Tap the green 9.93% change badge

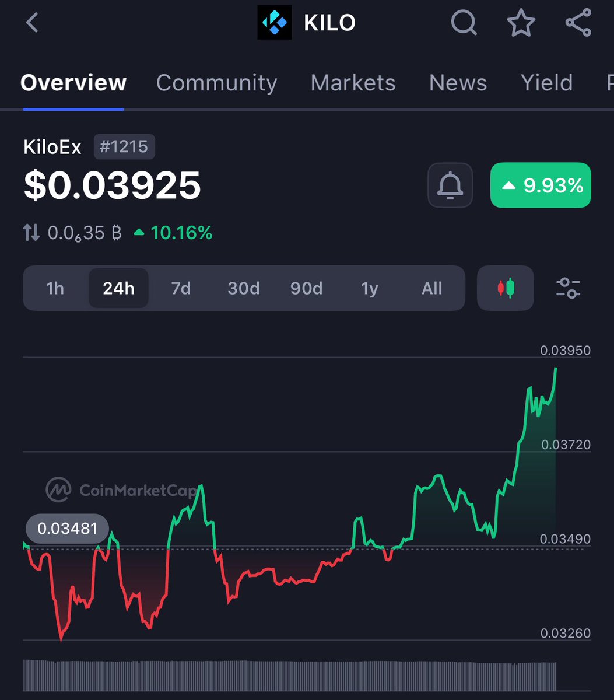[x=541, y=185]
